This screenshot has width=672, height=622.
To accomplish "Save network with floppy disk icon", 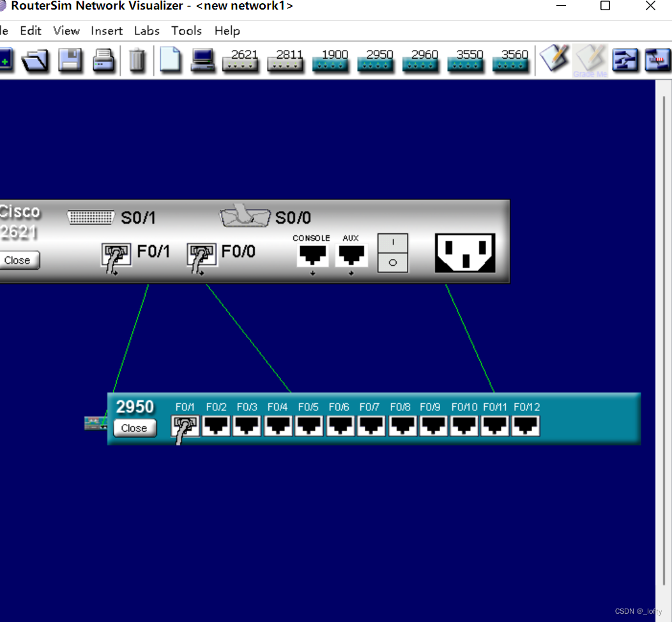I will click(70, 60).
